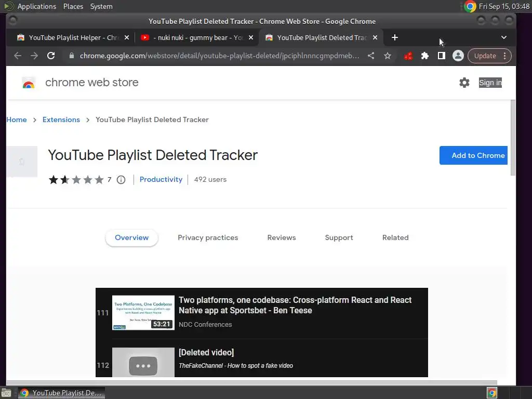Screen dimensions: 532x399
Task: Switch to the nuki nuki gummy bear tab
Action: pyautogui.click(x=197, y=37)
